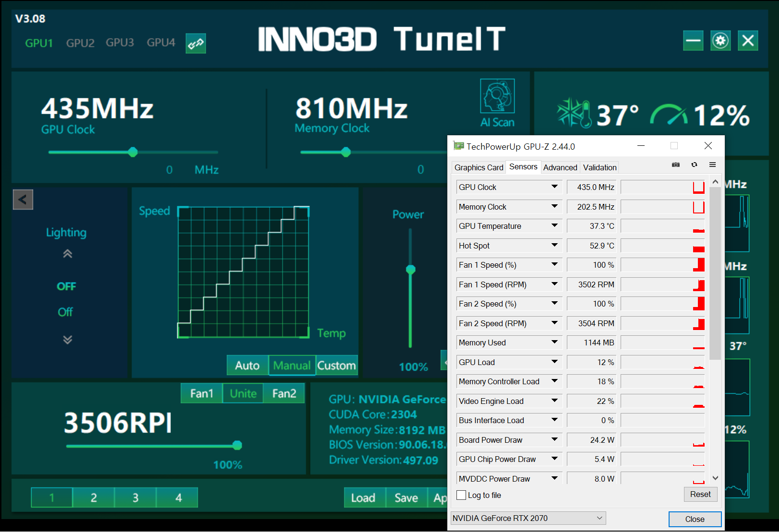Open TuneIT settings gear
The image size is (779, 532).
click(720, 41)
